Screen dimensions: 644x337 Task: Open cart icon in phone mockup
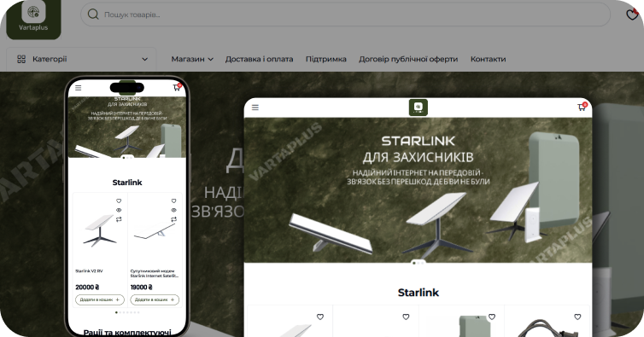tap(177, 87)
